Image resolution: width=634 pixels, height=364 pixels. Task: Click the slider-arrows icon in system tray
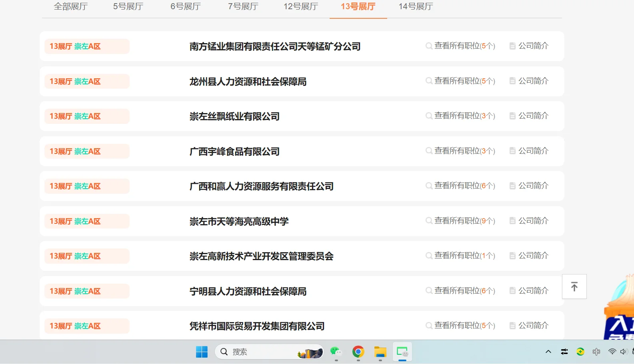pos(564,352)
